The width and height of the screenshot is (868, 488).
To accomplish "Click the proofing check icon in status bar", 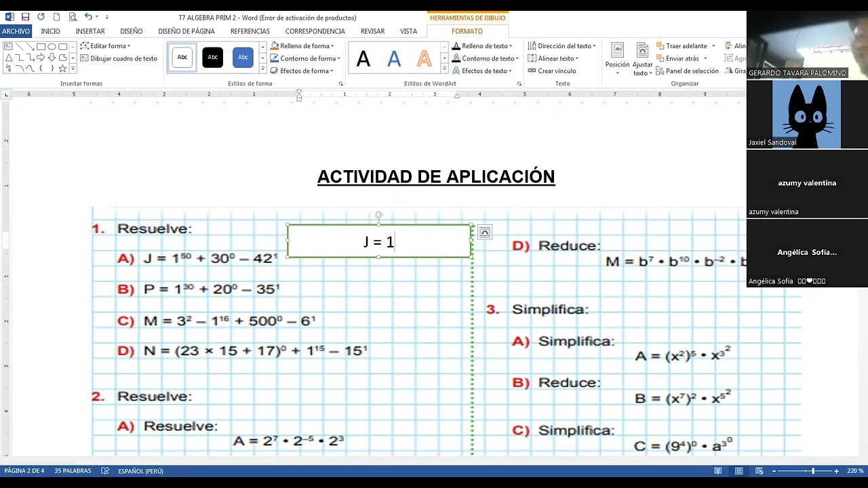I will tap(105, 471).
